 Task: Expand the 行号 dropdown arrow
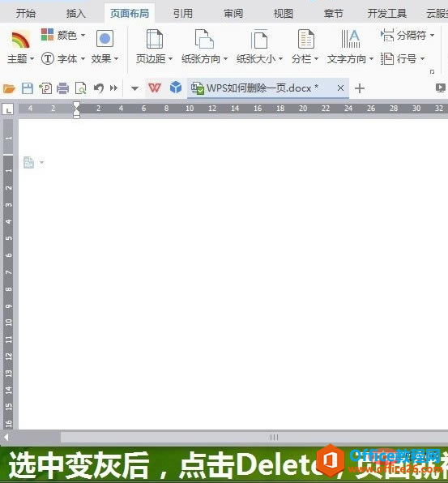pos(422,58)
